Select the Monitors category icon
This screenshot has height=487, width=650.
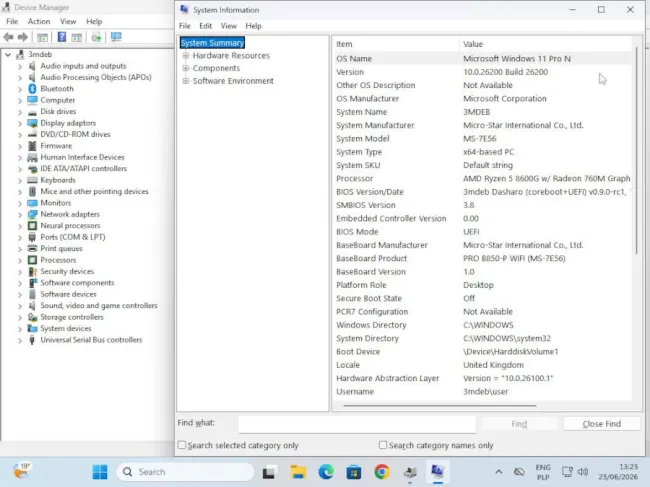point(32,203)
